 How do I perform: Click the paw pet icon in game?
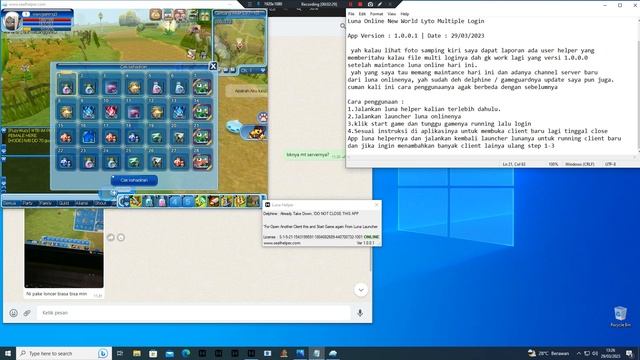[x=263, y=117]
